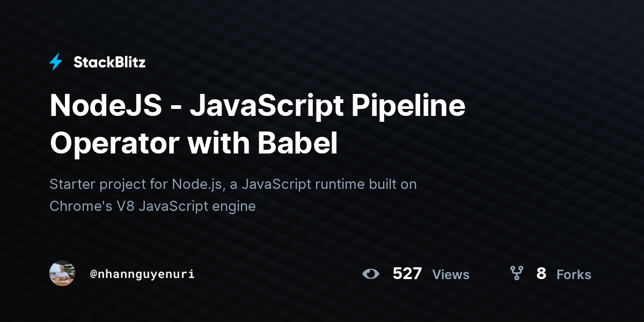This screenshot has width=644, height=322.
Task: Click the StackBlitz brand name
Action: [109, 62]
